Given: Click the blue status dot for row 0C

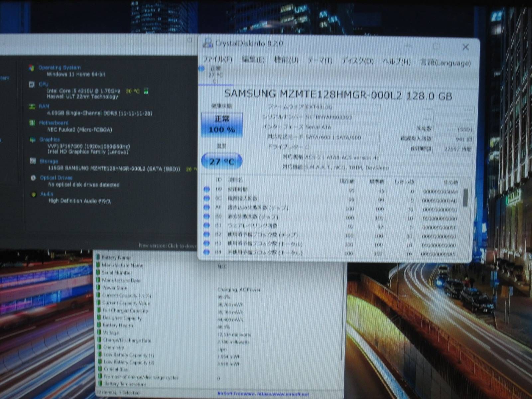Looking at the screenshot, I should [x=206, y=198].
